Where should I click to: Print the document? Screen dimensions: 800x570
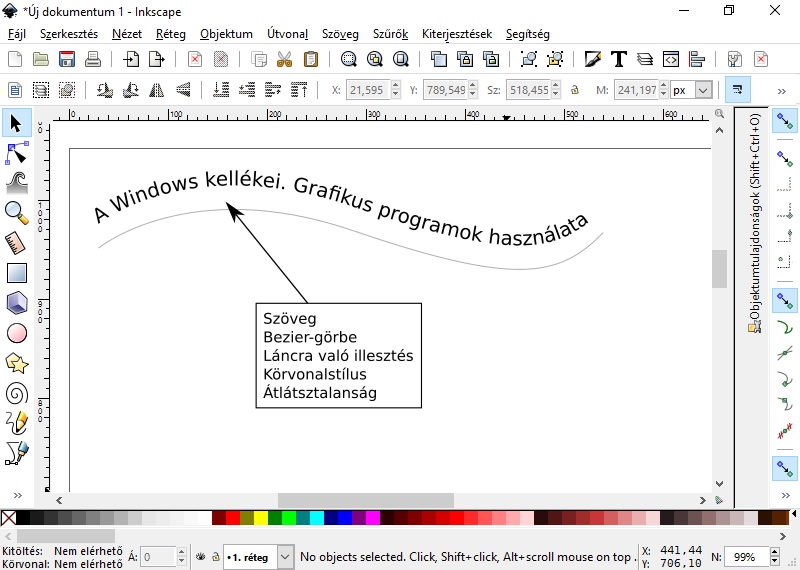pyautogui.click(x=93, y=59)
